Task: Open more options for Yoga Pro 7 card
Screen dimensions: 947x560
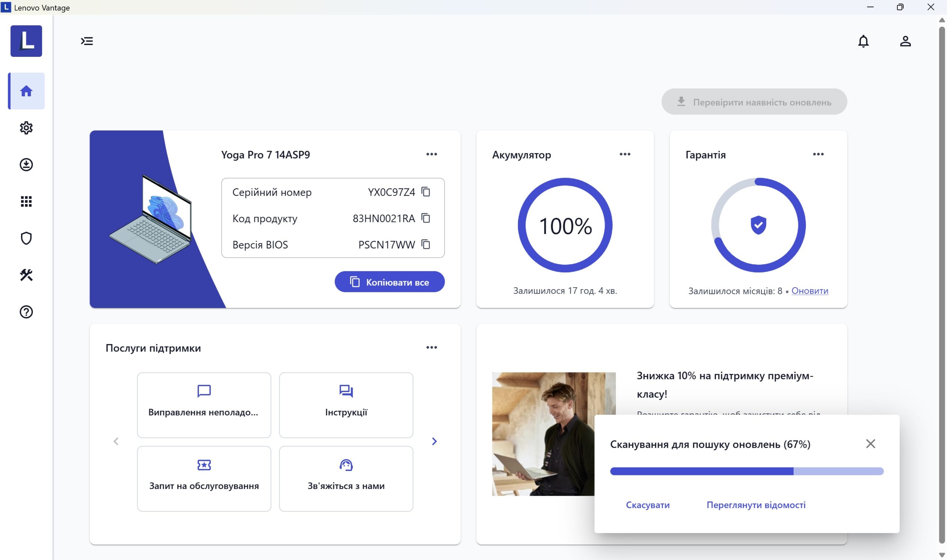Action: tap(432, 155)
